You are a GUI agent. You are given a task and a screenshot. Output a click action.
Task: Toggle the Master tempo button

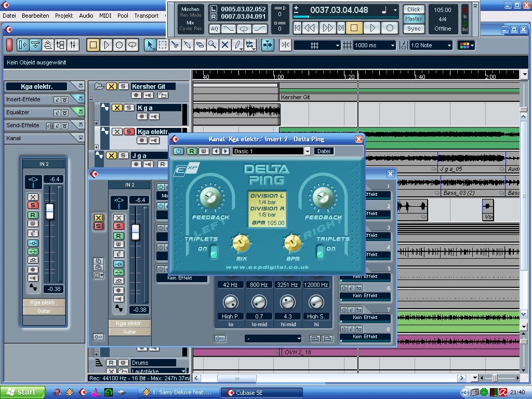pyautogui.click(x=414, y=19)
